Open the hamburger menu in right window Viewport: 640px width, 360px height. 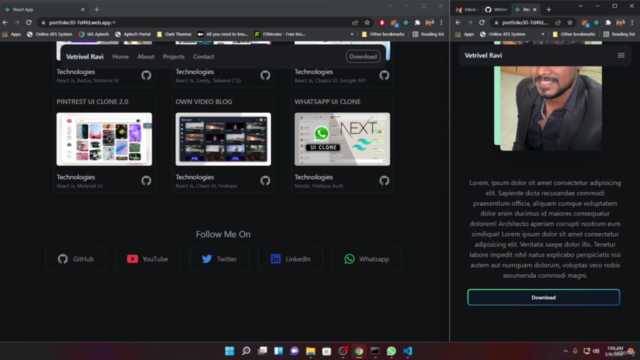coord(621,56)
